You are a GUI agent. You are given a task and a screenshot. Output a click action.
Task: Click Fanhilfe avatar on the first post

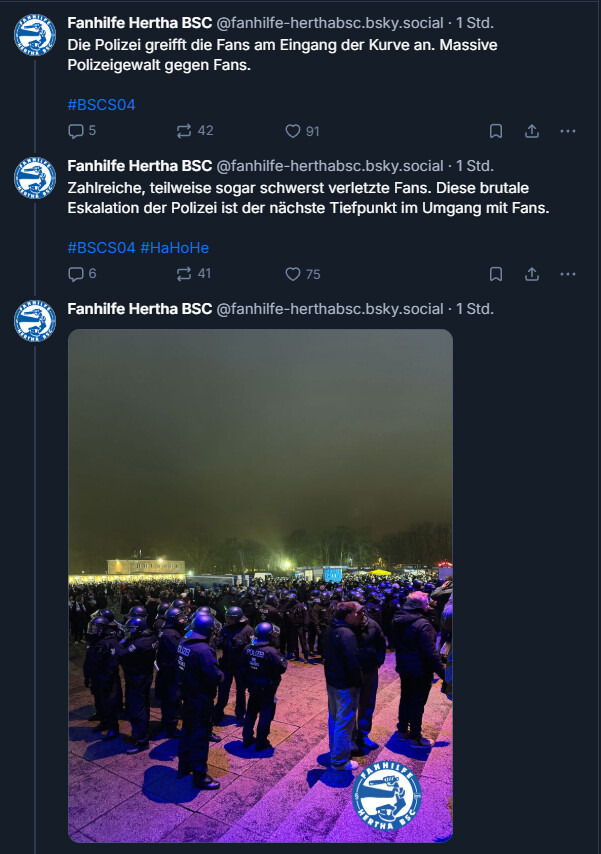(35, 35)
